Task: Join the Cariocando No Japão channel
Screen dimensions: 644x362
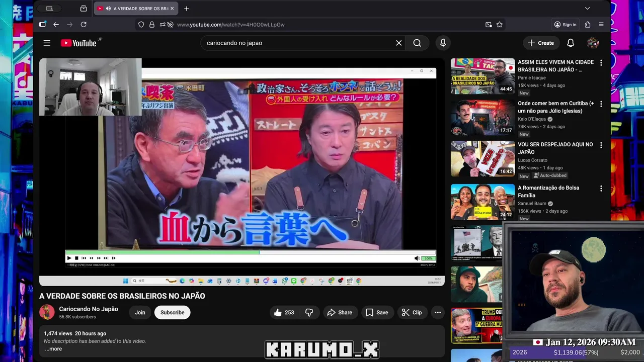Action: [x=140, y=312]
